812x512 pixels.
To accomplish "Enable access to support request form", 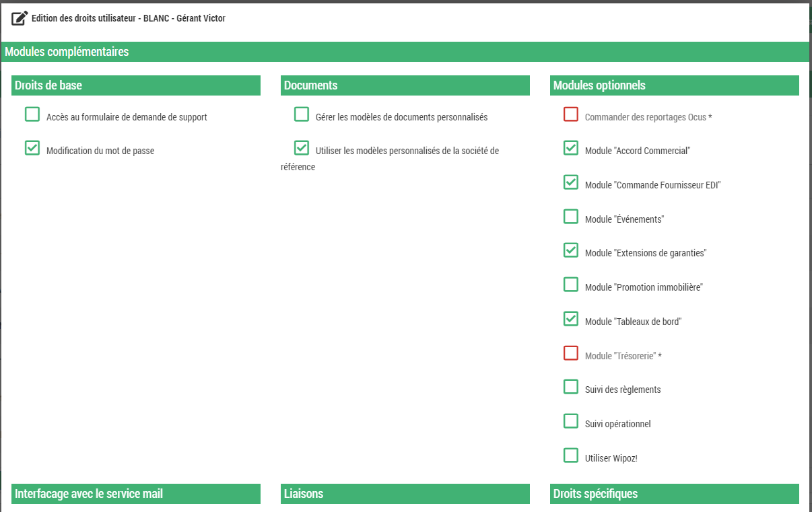I will pyautogui.click(x=32, y=114).
